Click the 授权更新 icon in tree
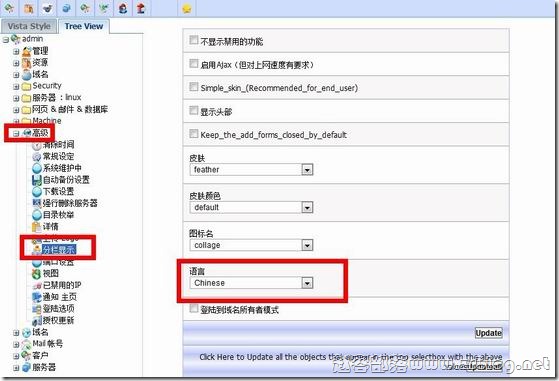 click(x=37, y=321)
